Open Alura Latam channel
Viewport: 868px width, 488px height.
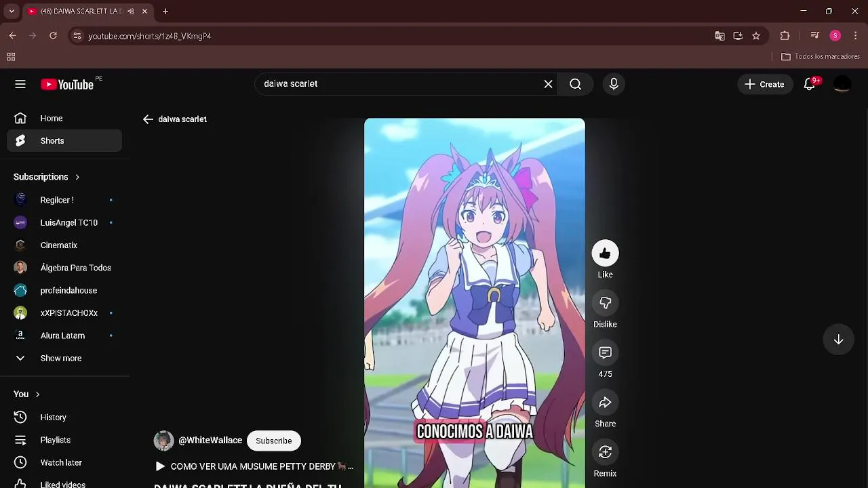pos(64,335)
